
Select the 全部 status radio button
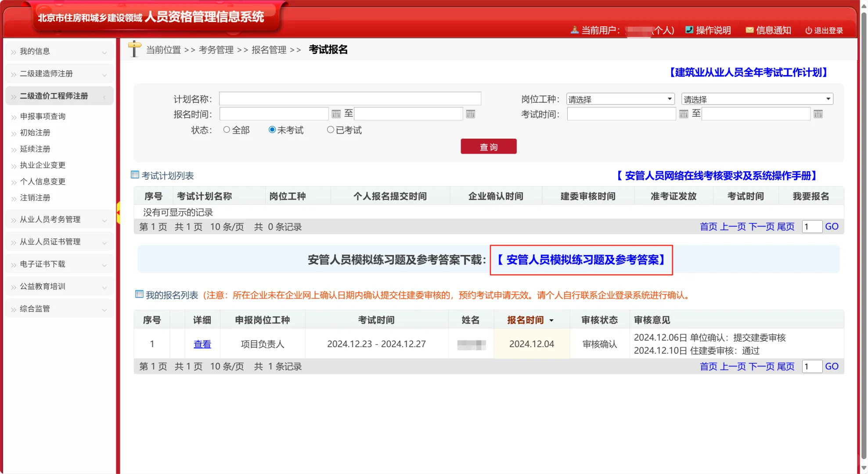(x=227, y=129)
